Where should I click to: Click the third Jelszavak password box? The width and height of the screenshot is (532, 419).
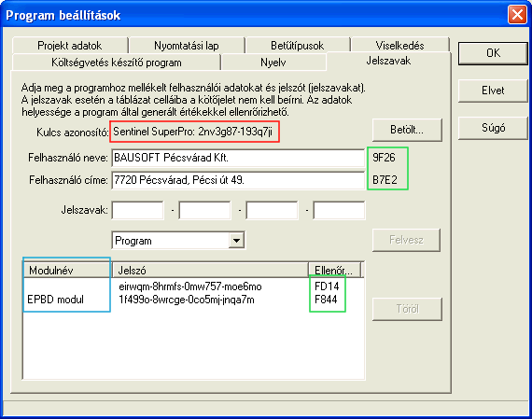(x=272, y=210)
